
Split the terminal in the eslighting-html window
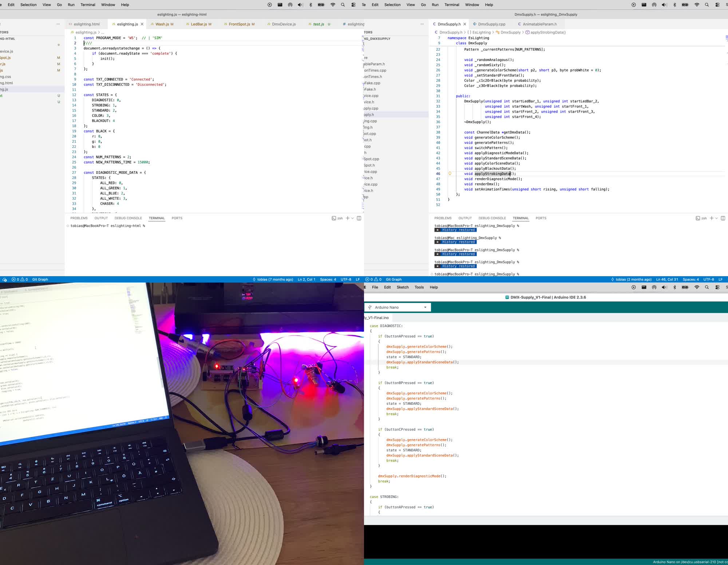pos(359,218)
